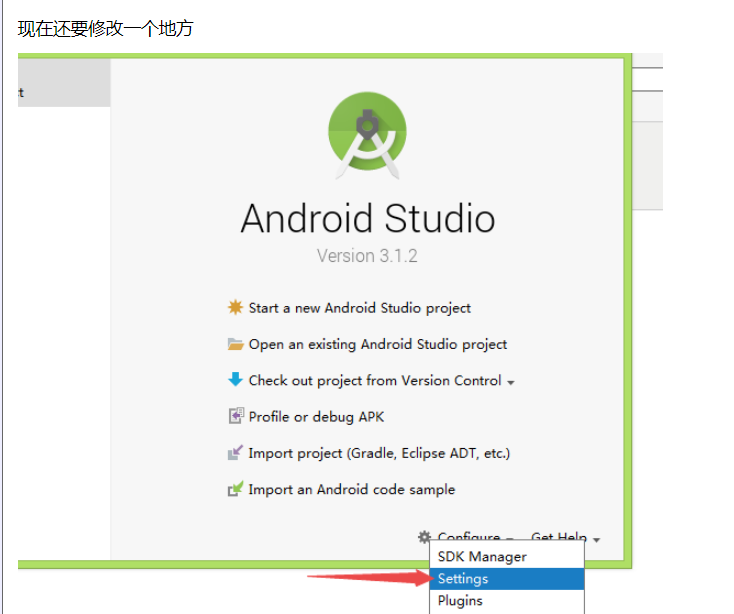Viewport: 734px width, 614px height.
Task: Expand Version Control dropdown arrow
Action: coord(511,383)
